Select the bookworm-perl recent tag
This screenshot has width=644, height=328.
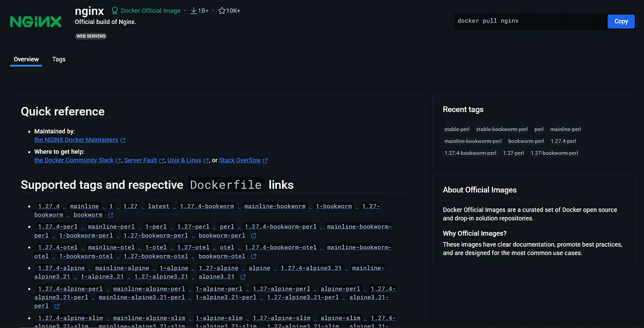(x=526, y=141)
